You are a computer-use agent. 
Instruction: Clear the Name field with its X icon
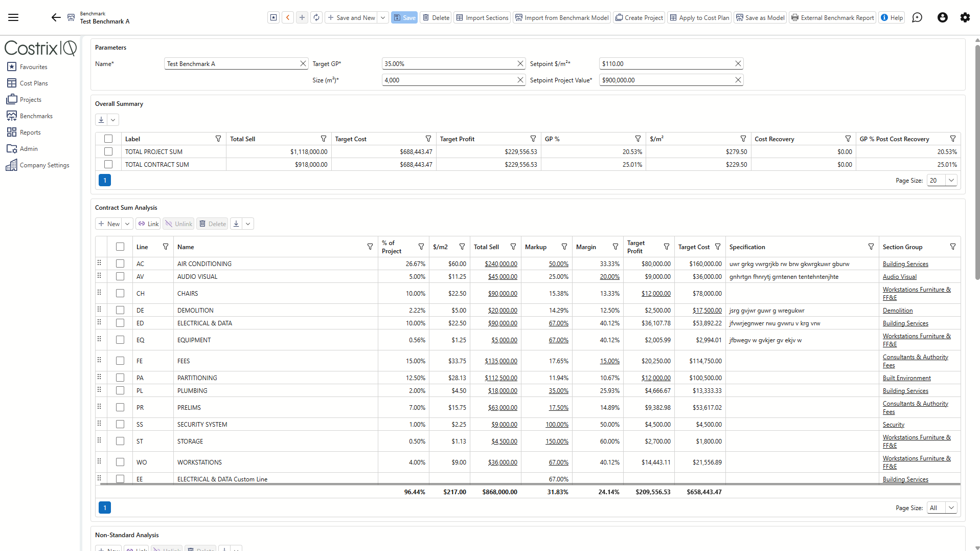[303, 63]
